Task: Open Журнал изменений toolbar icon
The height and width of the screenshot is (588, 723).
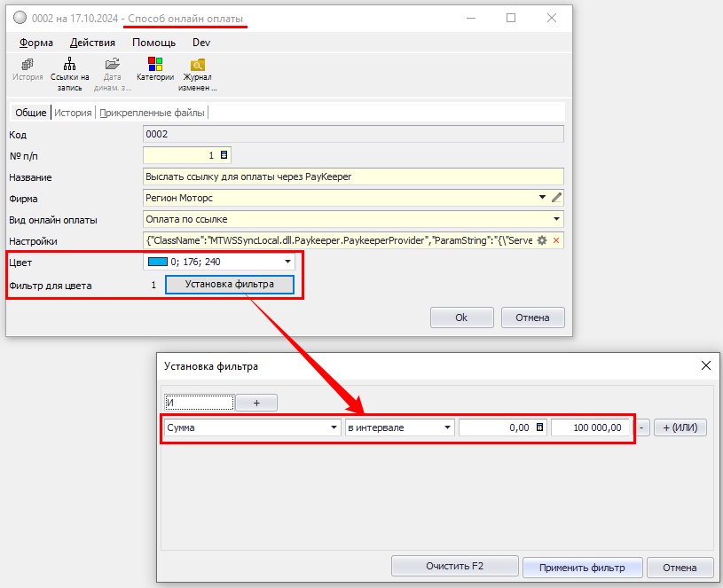Action: (x=197, y=65)
